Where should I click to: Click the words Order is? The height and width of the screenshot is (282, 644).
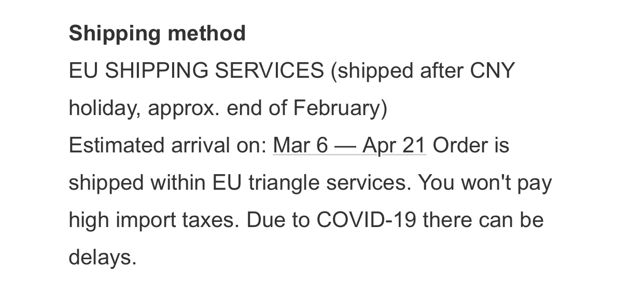point(471,146)
